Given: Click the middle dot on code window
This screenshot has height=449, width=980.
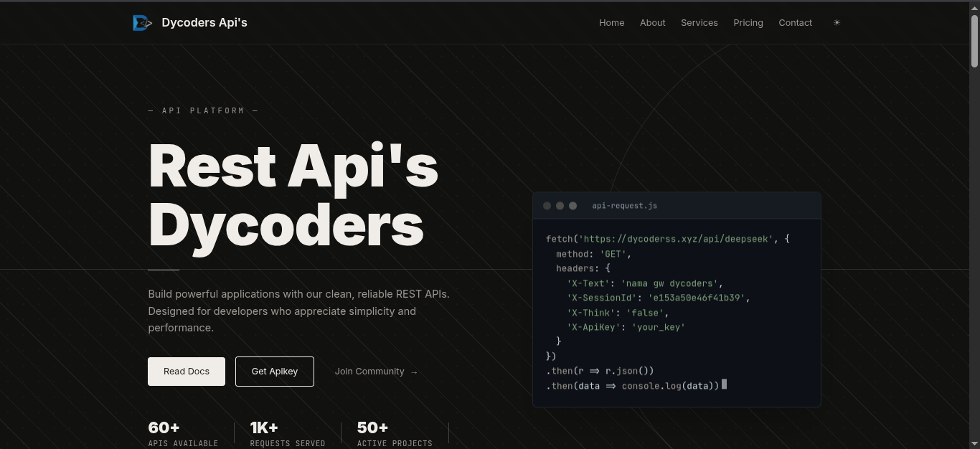Looking at the screenshot, I should pyautogui.click(x=560, y=206).
